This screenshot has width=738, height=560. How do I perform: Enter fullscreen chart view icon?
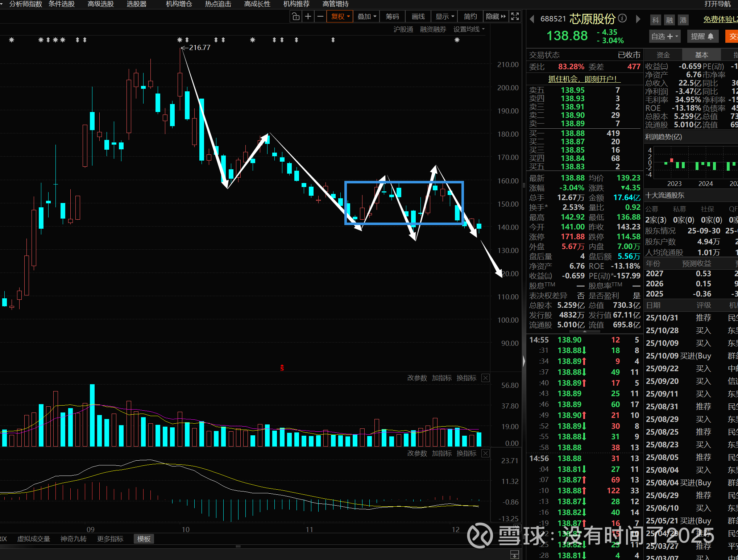pyautogui.click(x=515, y=16)
